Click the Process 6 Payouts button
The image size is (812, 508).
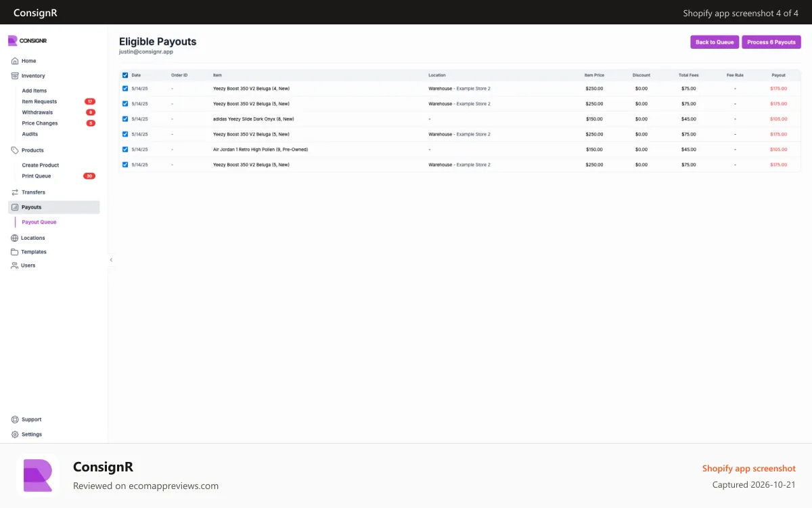point(771,42)
